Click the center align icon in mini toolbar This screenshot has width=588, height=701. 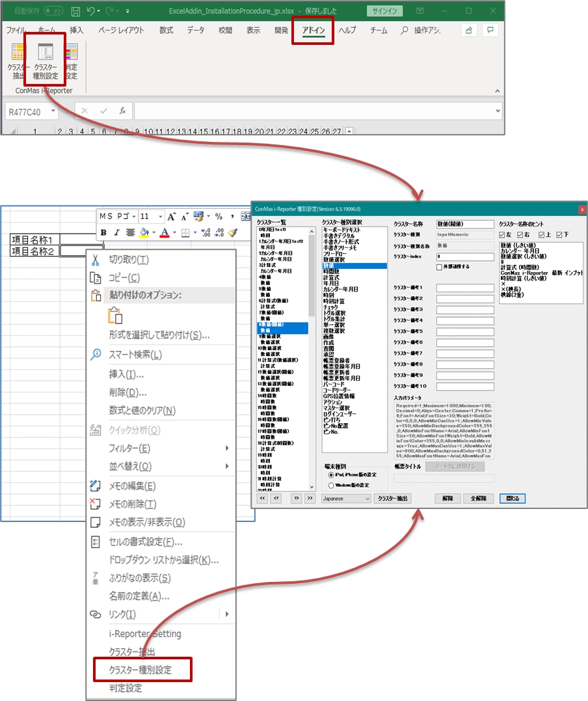click(x=131, y=232)
